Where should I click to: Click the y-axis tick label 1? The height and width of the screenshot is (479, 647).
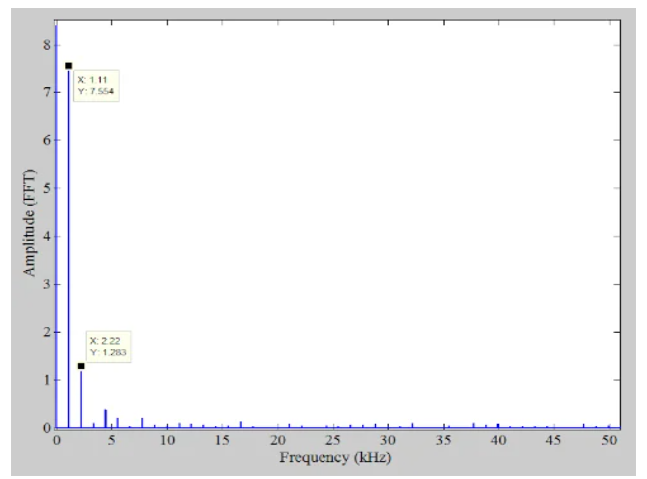click(x=47, y=380)
